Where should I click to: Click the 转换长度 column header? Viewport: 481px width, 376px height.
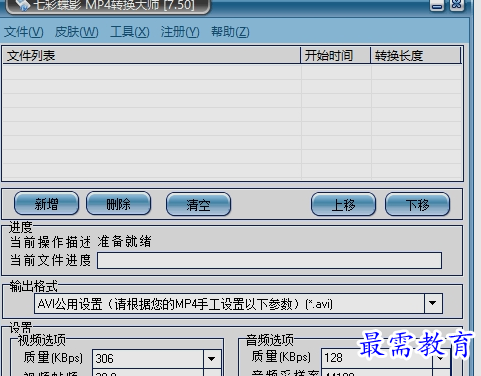(x=416, y=55)
